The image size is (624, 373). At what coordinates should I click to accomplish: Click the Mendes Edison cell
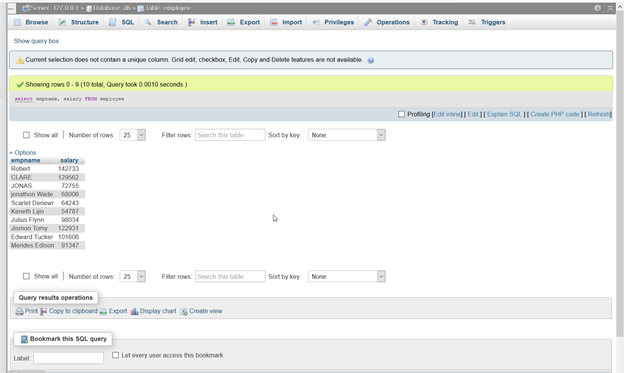pos(32,245)
